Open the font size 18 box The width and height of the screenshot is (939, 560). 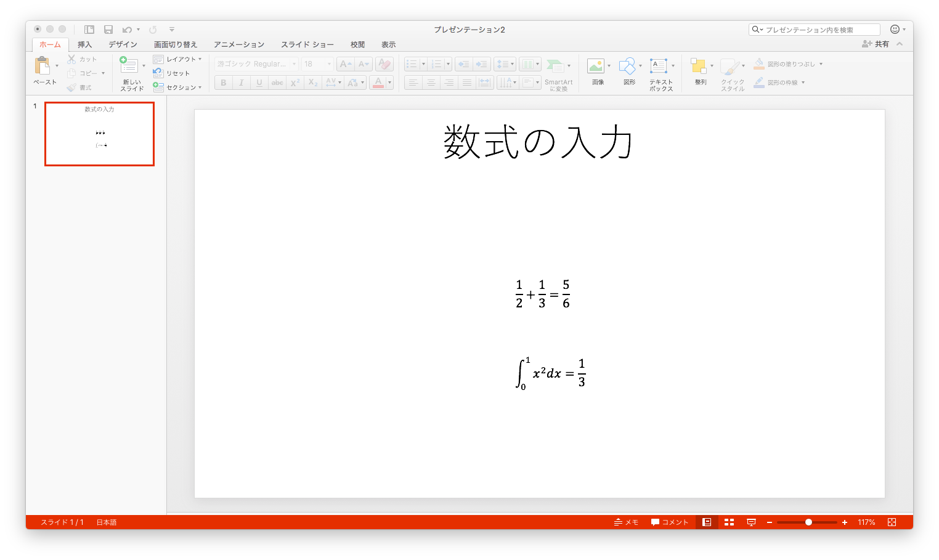click(x=317, y=64)
